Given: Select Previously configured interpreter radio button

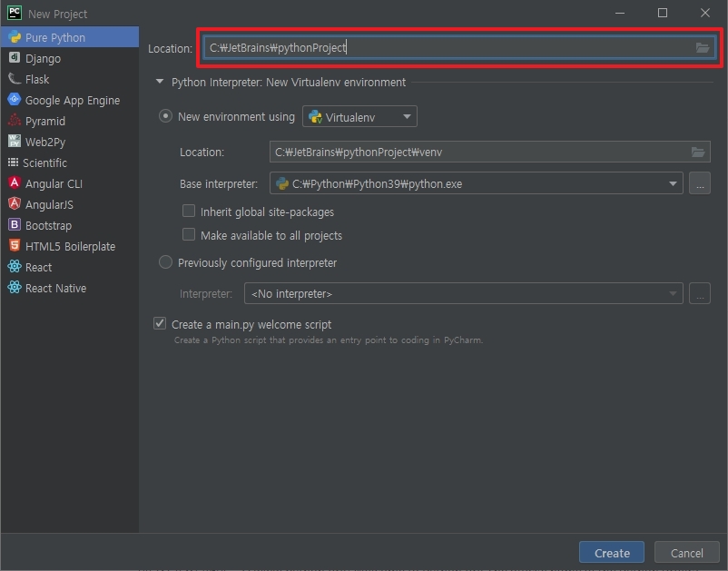Looking at the screenshot, I should [166, 262].
